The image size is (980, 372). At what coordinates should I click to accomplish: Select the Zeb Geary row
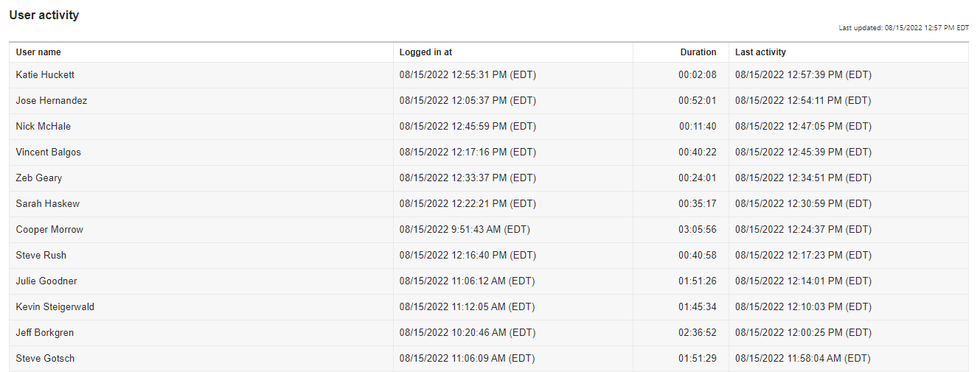(489, 178)
